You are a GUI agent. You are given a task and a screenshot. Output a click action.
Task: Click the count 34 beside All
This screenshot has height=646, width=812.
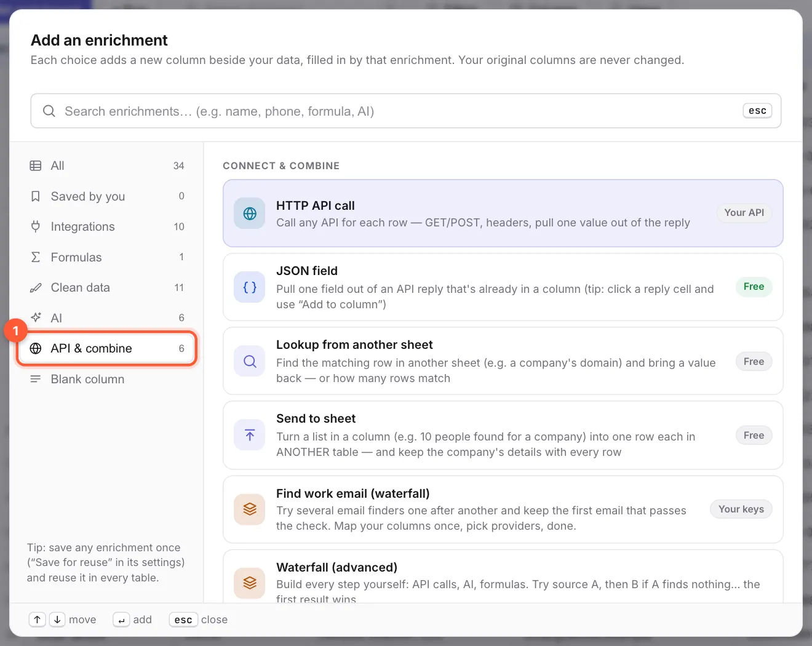pos(178,165)
